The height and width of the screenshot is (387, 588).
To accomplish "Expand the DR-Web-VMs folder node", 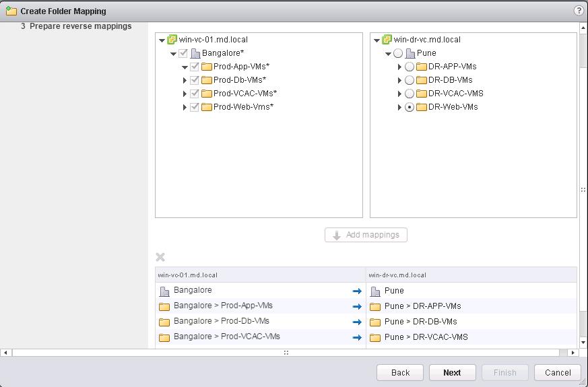I will pos(400,107).
